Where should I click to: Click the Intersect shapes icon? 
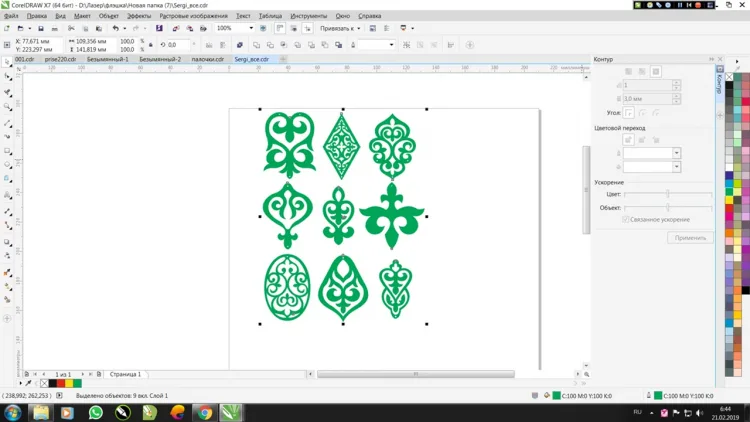click(x=284, y=45)
